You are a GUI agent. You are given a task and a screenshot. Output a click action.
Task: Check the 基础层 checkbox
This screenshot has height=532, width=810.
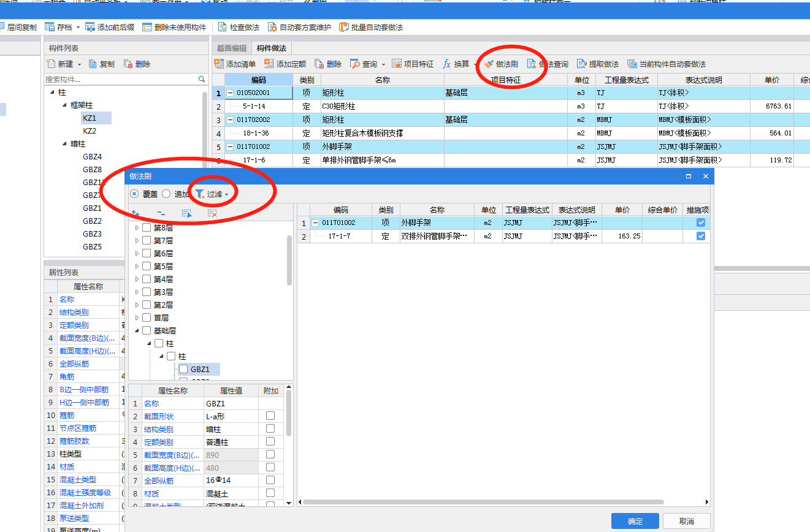click(147, 330)
